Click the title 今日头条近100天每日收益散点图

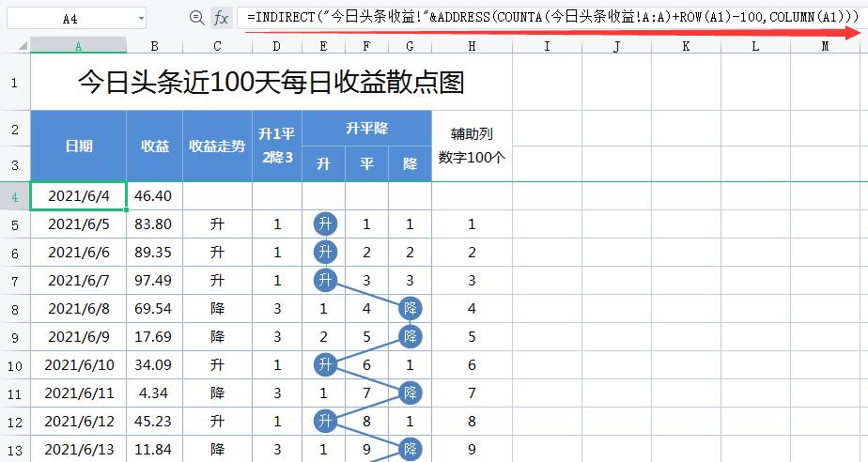[271, 83]
